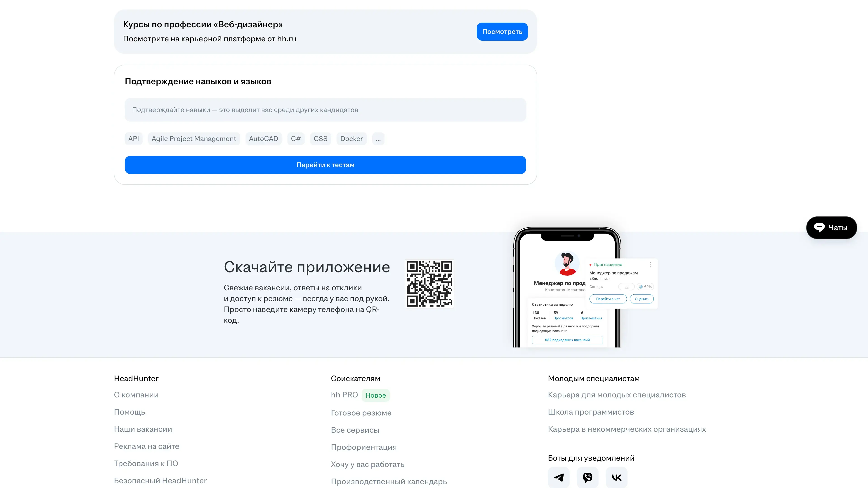The width and height of the screenshot is (868, 488).
Task: Expand the hidden skills with the ellipsis tag
Action: [x=378, y=139]
